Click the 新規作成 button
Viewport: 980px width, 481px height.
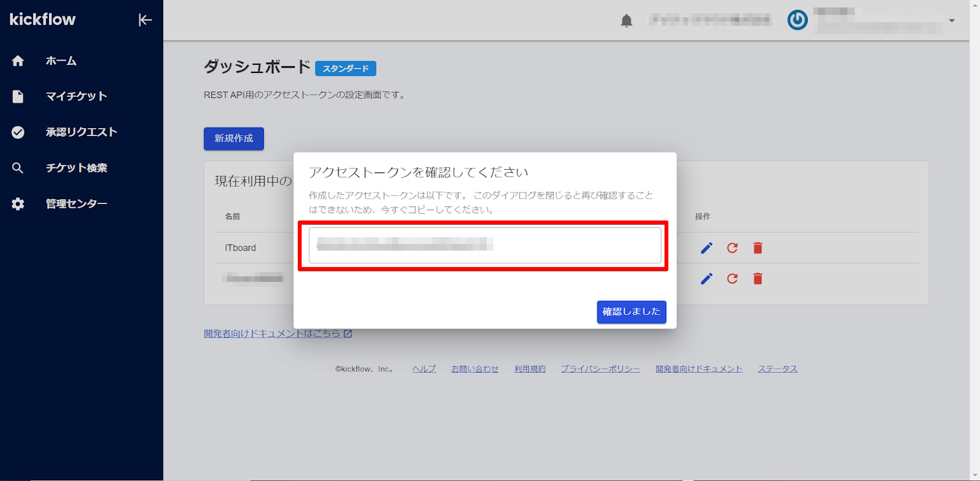click(233, 138)
